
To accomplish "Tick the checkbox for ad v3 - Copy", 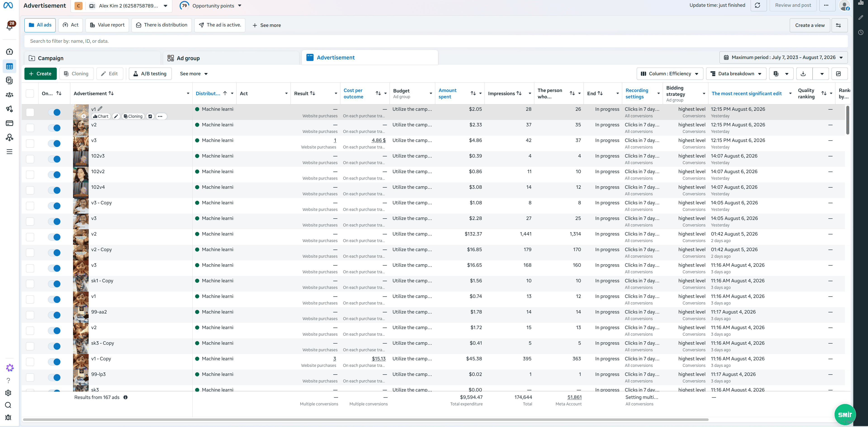I will (x=30, y=206).
